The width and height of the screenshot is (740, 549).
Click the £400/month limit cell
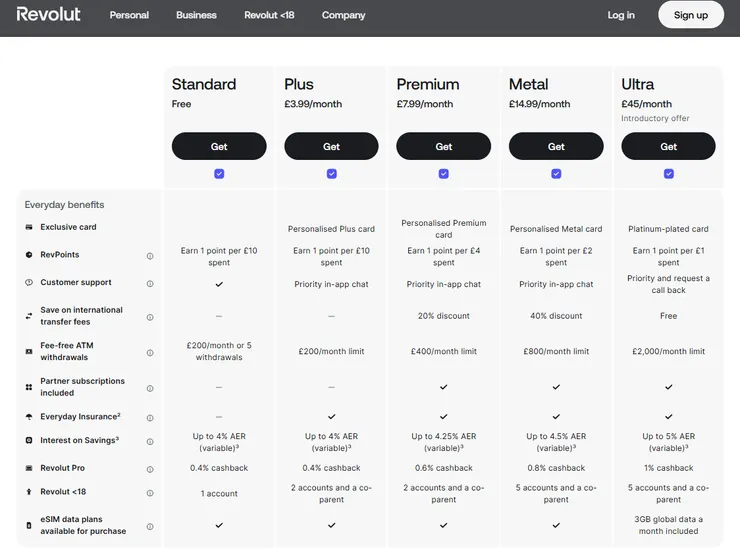pos(444,351)
